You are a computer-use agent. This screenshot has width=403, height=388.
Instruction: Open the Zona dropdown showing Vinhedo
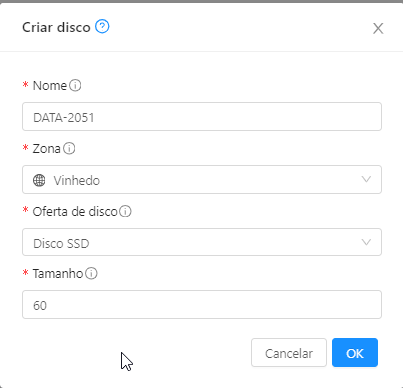tap(202, 179)
